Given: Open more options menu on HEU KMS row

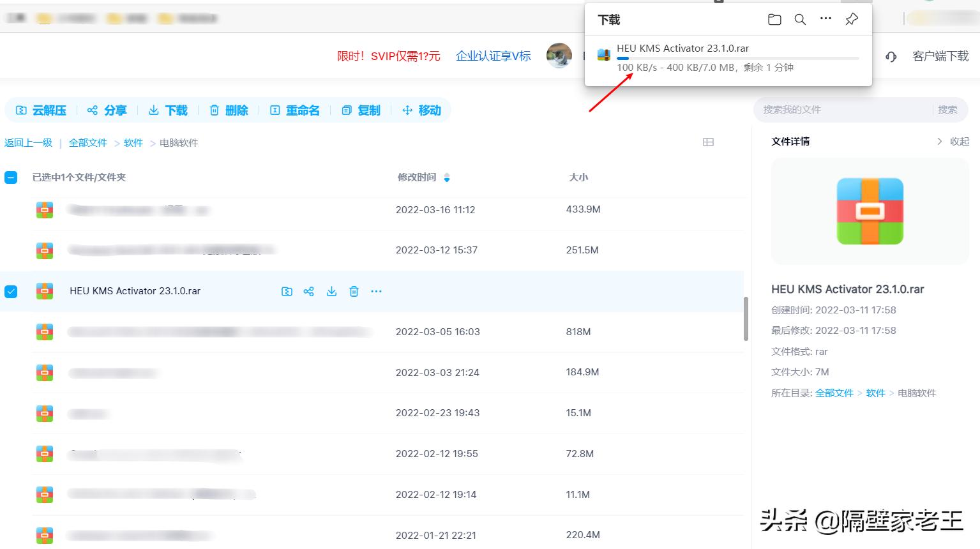Looking at the screenshot, I should click(x=376, y=291).
